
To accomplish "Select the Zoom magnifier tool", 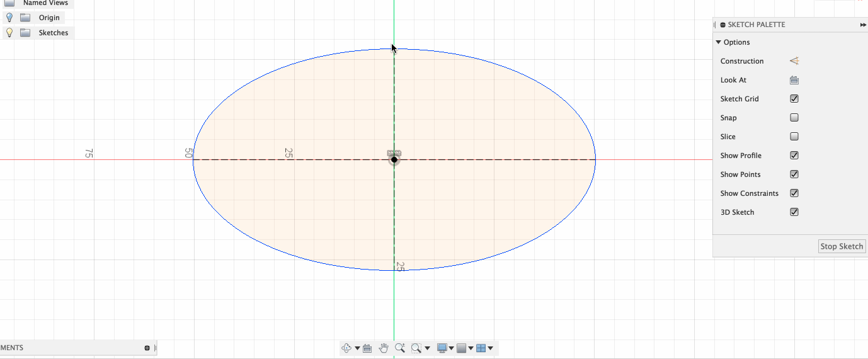I will pyautogui.click(x=399, y=348).
